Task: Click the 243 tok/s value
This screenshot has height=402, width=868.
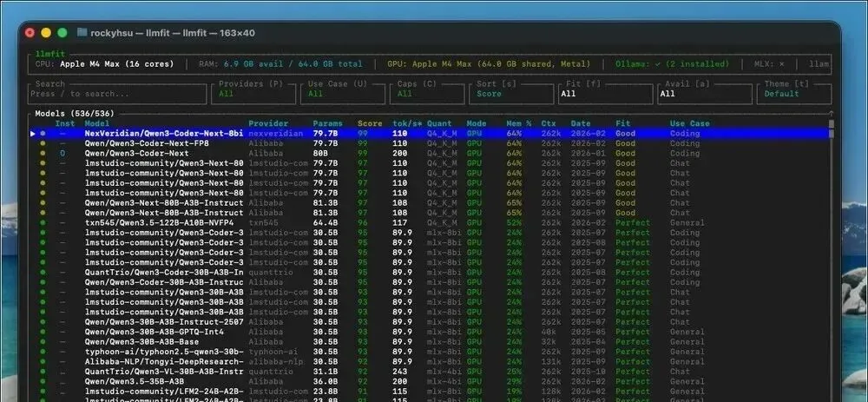Action: pos(399,372)
